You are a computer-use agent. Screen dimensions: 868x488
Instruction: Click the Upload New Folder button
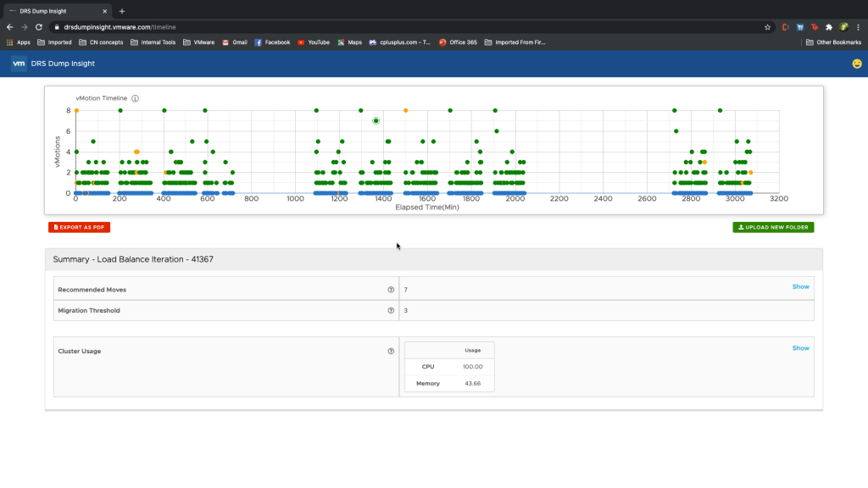point(773,227)
